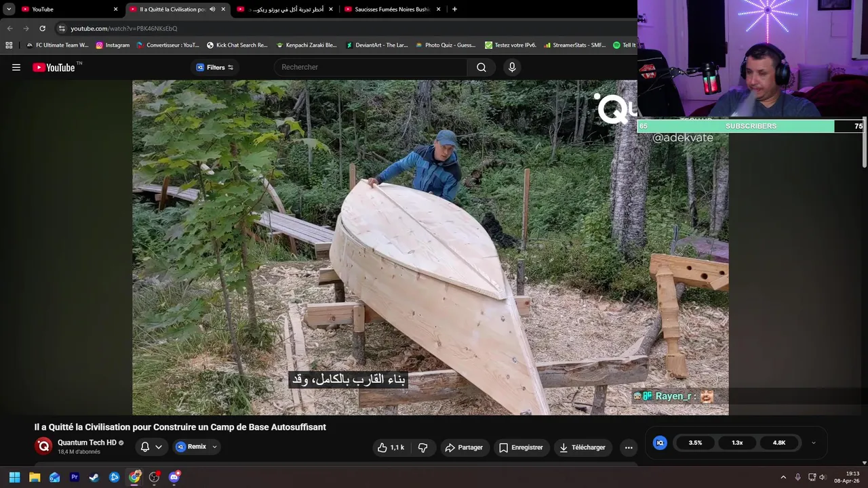Open the IQ Filters button
Image resolution: width=868 pixels, height=488 pixels.
tap(214, 67)
